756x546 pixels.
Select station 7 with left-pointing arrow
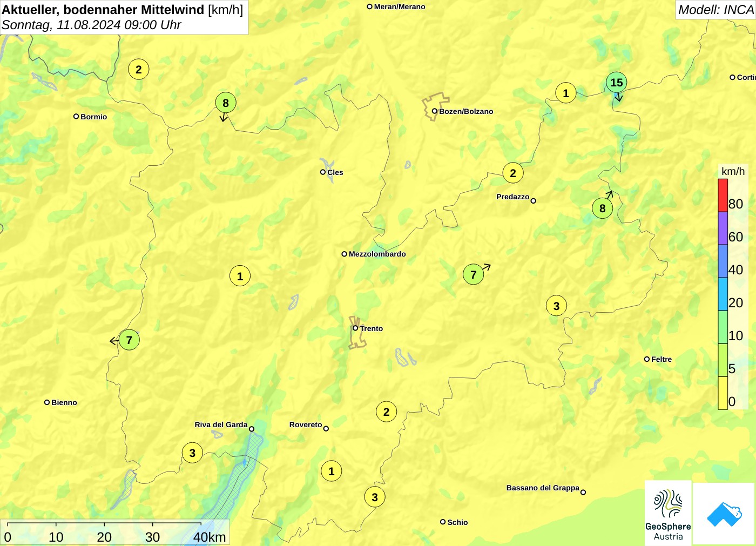tap(129, 340)
